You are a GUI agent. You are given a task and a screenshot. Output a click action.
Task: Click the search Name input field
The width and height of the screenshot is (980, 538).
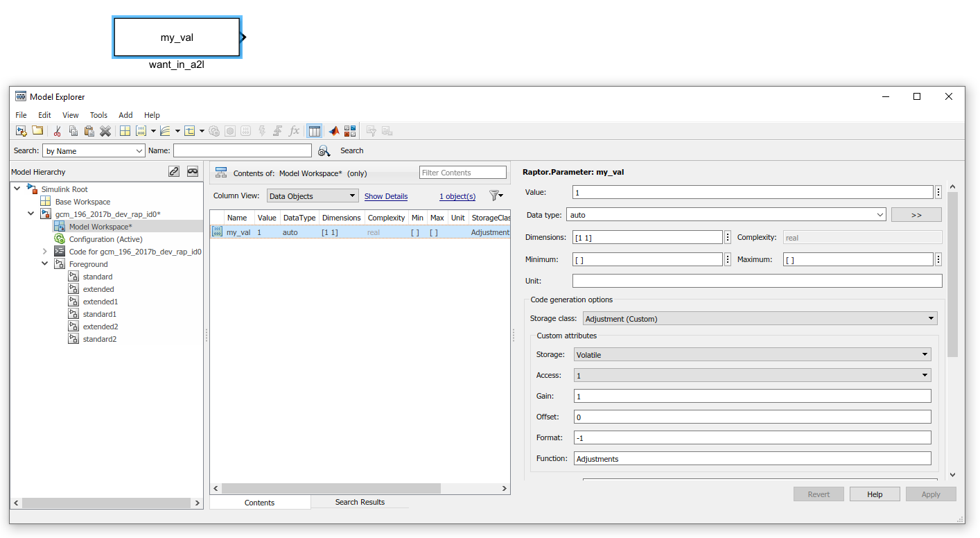coord(243,150)
